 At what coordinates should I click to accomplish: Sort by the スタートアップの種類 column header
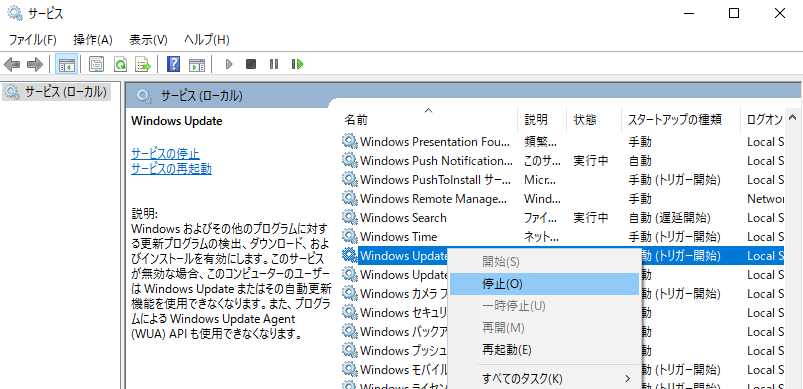681,119
